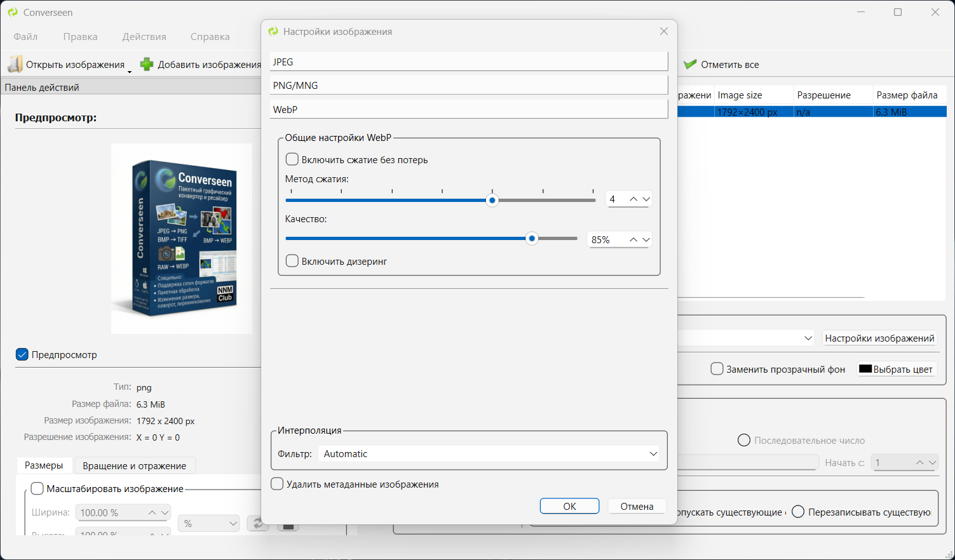The image size is (955, 560).
Task: Open the Справка menu
Action: point(210,37)
